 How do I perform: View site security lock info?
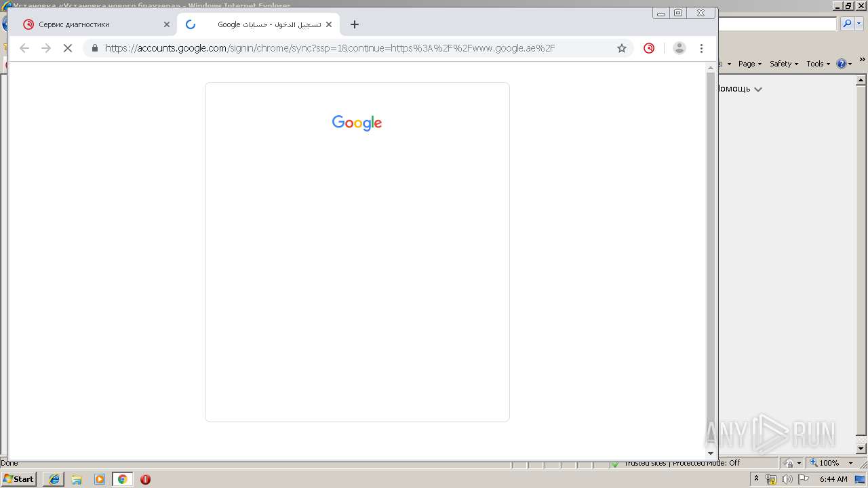pyautogui.click(x=94, y=48)
